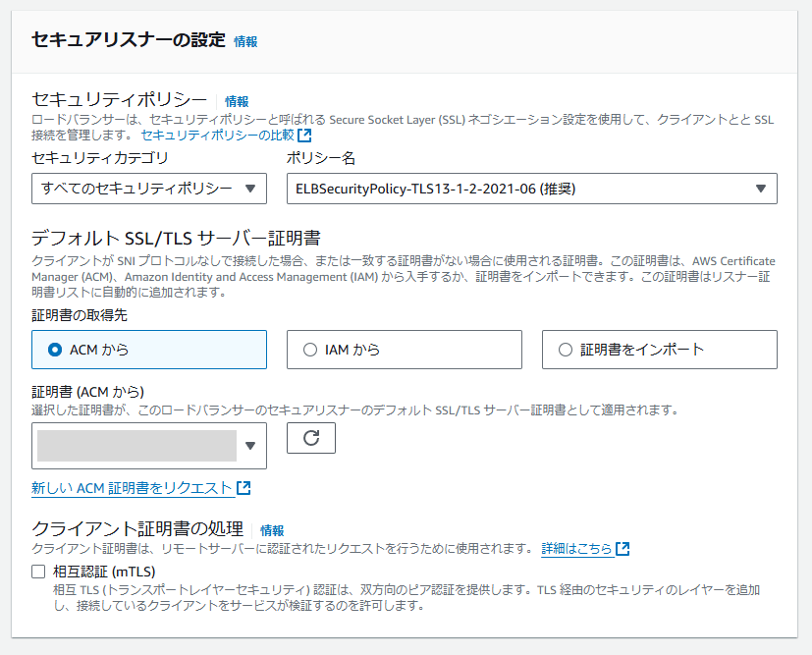Open the ポリシー名 dropdown
Viewport: 812px width, 655px height.
(x=532, y=189)
